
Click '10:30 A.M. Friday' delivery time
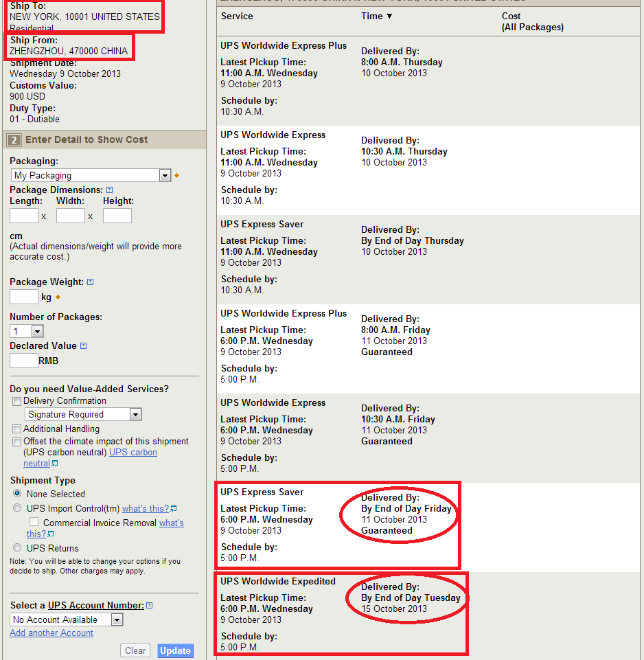coord(398,419)
